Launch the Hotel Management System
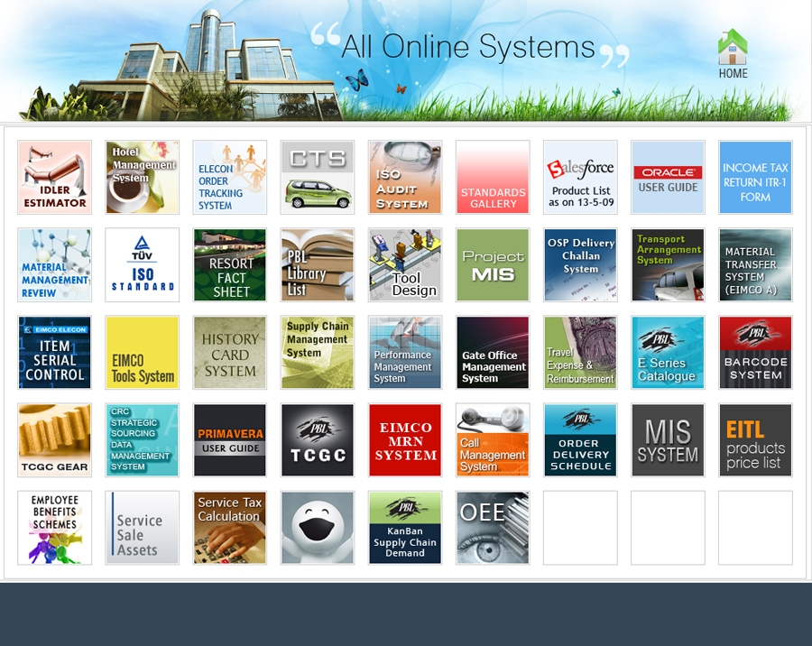The width and height of the screenshot is (812, 646). [x=143, y=178]
